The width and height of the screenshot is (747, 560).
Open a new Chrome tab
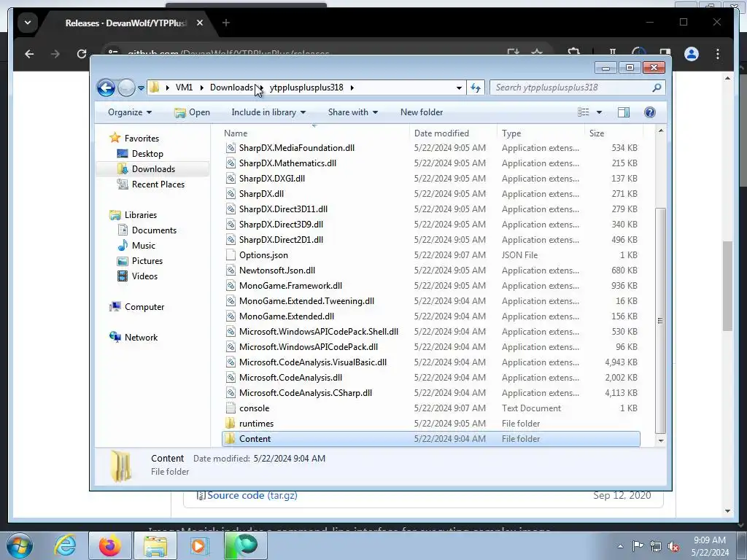(x=226, y=23)
